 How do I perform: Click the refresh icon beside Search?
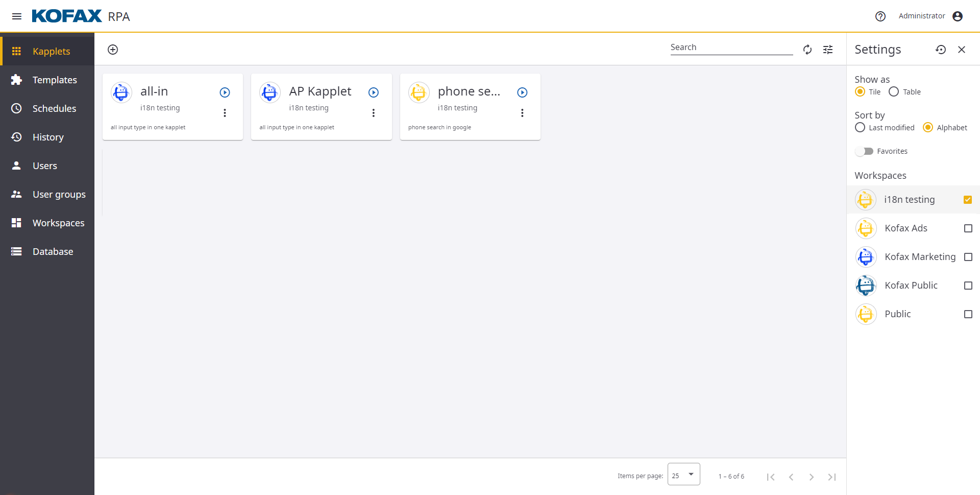point(807,50)
